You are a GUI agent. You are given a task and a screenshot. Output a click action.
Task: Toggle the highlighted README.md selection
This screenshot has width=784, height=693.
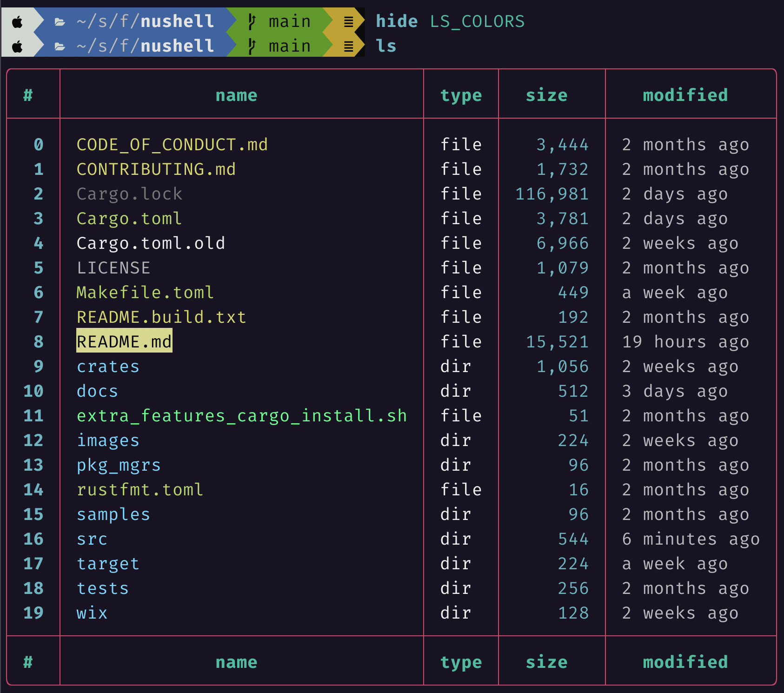[x=124, y=341]
